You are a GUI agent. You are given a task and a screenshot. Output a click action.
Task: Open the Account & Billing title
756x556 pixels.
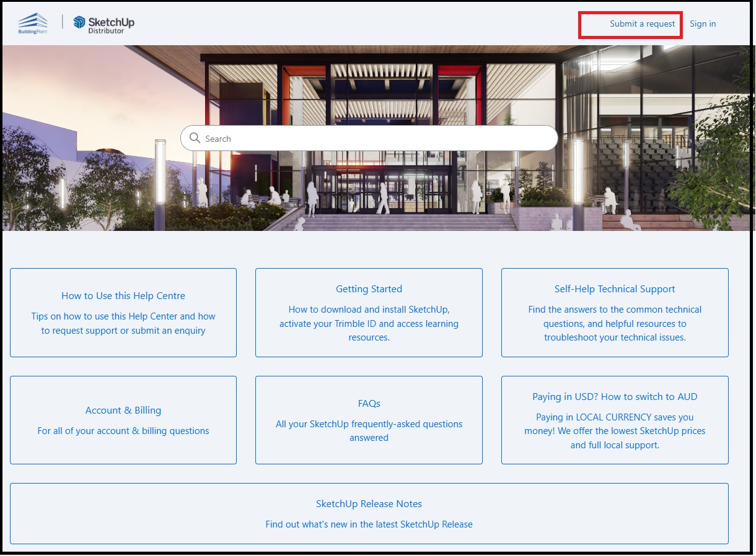pos(123,410)
